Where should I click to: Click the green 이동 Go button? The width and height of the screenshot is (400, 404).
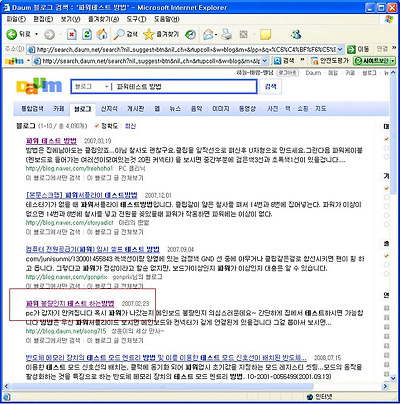click(358, 49)
